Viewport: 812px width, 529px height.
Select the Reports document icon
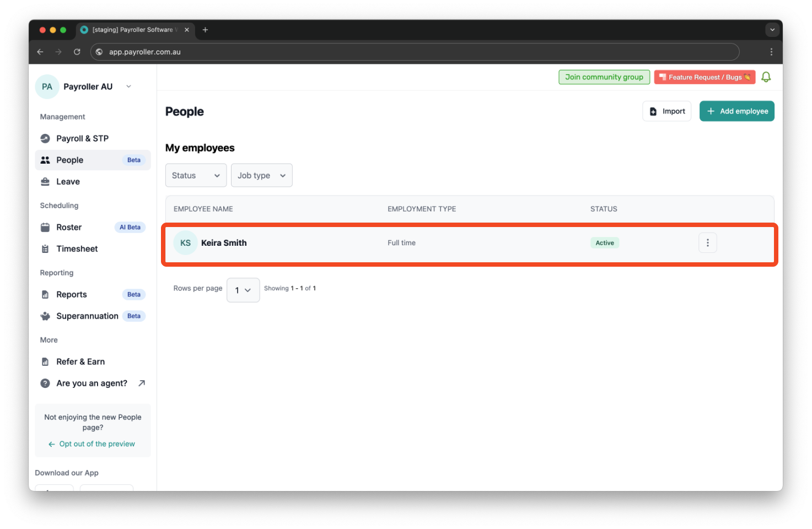coord(46,294)
